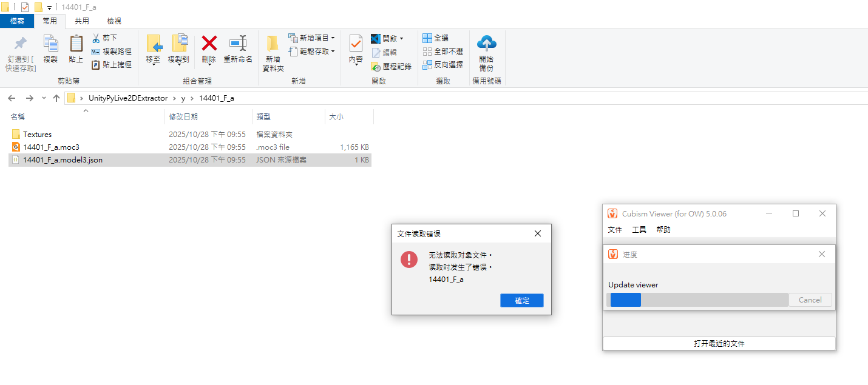Click the Rename icon in ribbon
868x385 pixels.
[x=237, y=44]
